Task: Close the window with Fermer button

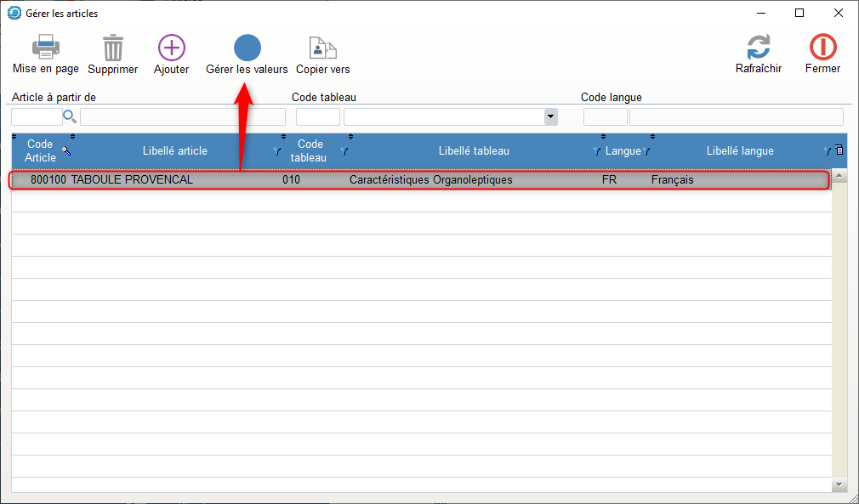Action: click(x=822, y=48)
